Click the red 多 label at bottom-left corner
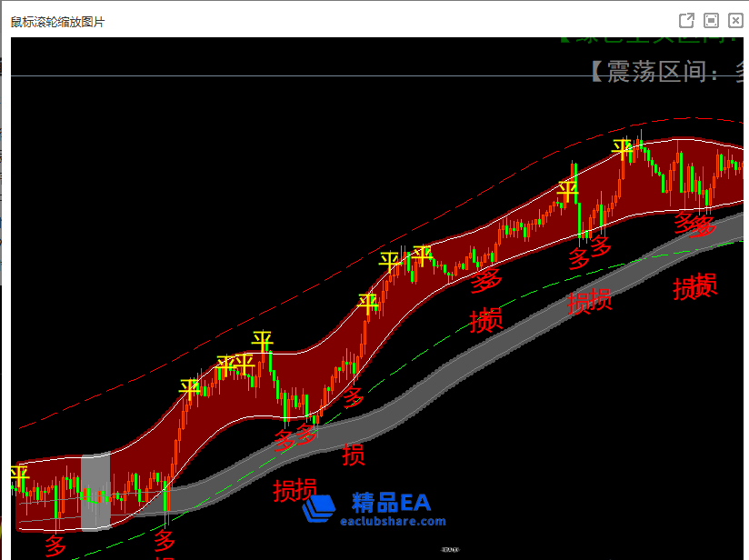This screenshot has height=560, width=749. click(55, 545)
